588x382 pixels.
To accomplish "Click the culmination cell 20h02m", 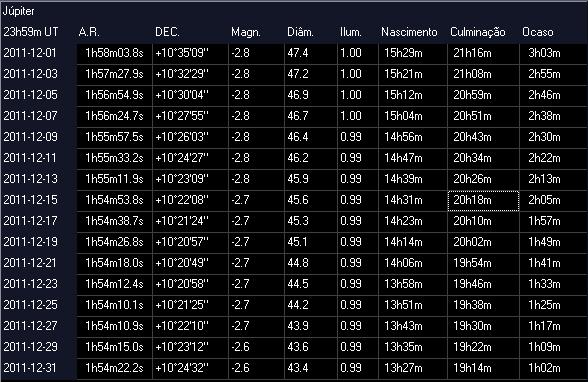I will pyautogui.click(x=483, y=242).
